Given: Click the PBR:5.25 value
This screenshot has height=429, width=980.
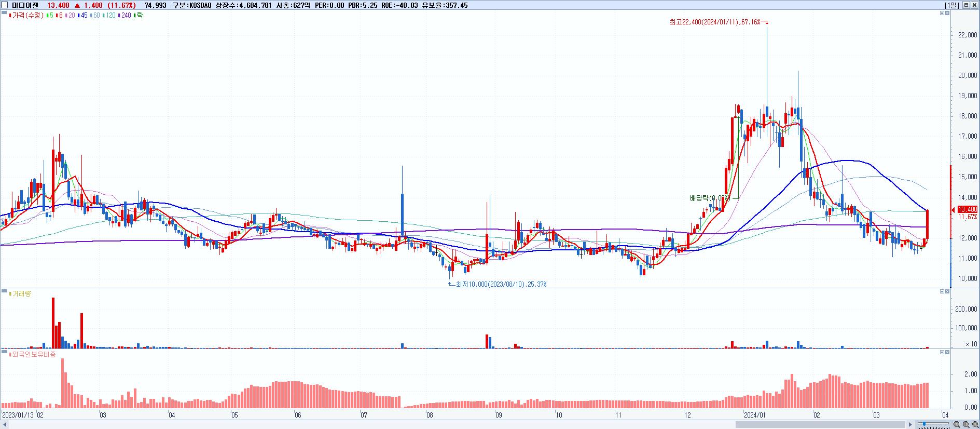Looking at the screenshot, I should click(363, 5).
